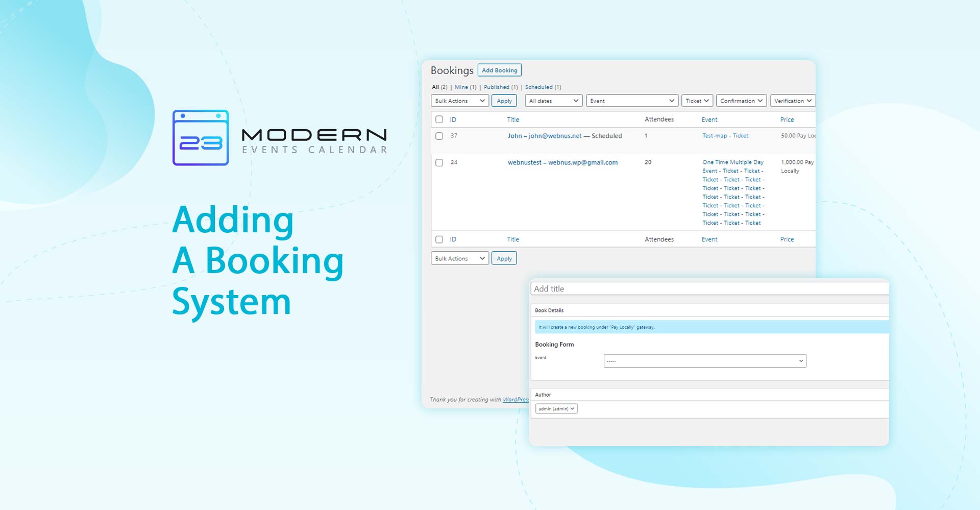Viewport: 980px width, 510px height.
Task: Click the Attendees column header at top
Action: (x=659, y=119)
